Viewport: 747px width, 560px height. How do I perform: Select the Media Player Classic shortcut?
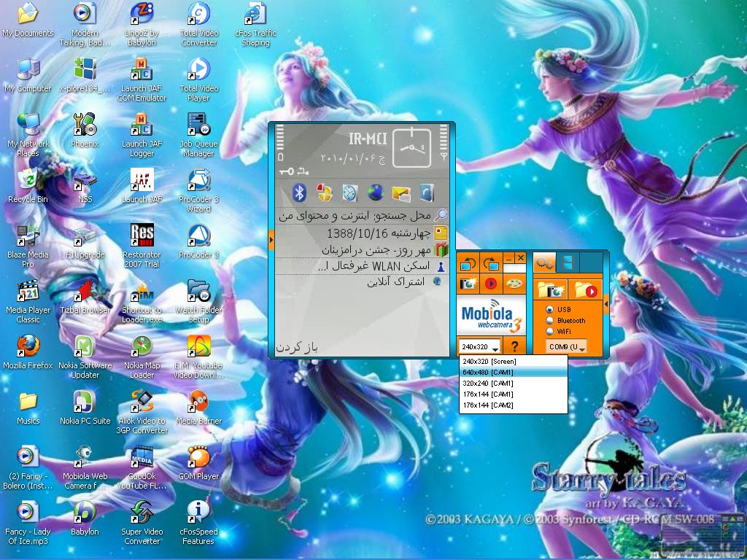28,301
